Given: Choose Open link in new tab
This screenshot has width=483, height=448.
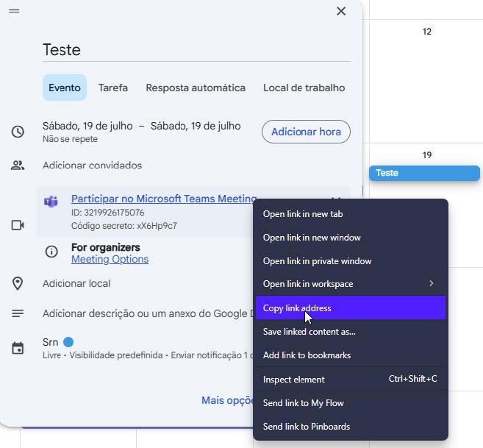Looking at the screenshot, I should (x=351, y=214).
